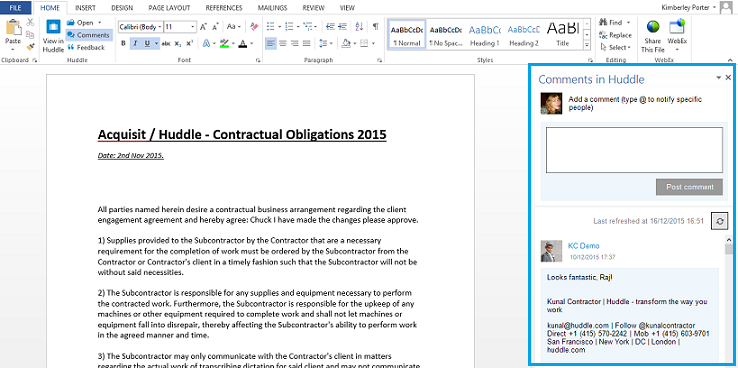Align text left
Image resolution: width=738 pixels, height=368 pixels.
(271, 43)
